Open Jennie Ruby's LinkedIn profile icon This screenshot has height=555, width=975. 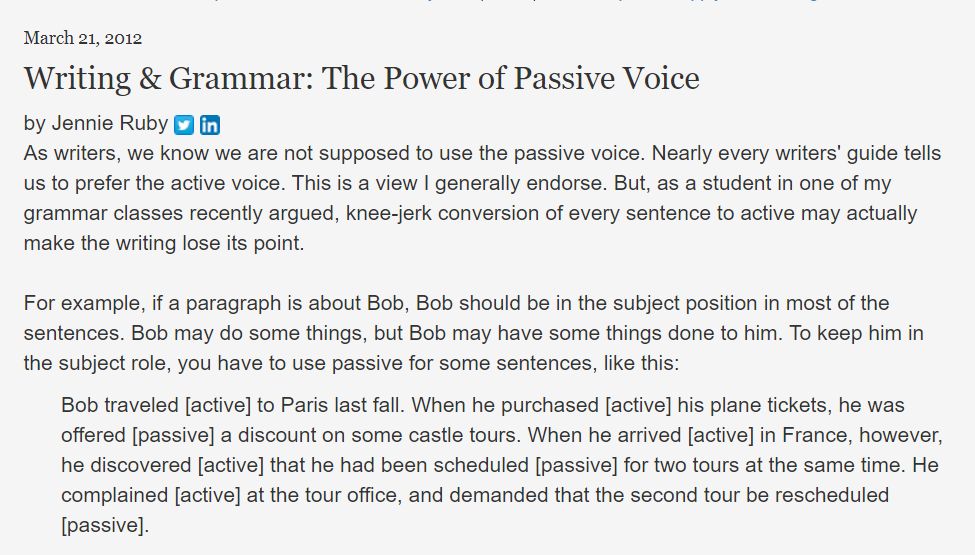click(210, 125)
